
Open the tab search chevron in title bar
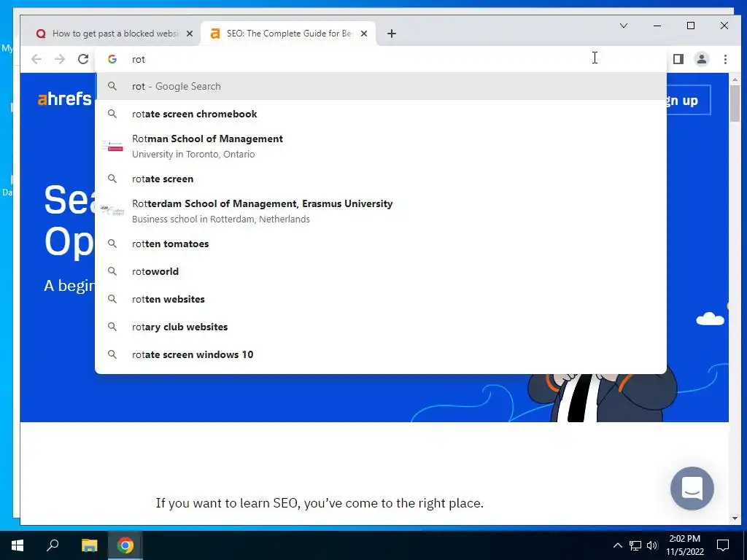pyautogui.click(x=624, y=26)
